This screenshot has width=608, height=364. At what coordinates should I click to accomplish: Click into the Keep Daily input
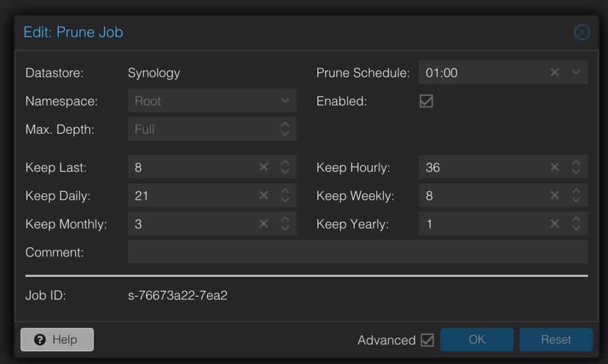pos(192,196)
